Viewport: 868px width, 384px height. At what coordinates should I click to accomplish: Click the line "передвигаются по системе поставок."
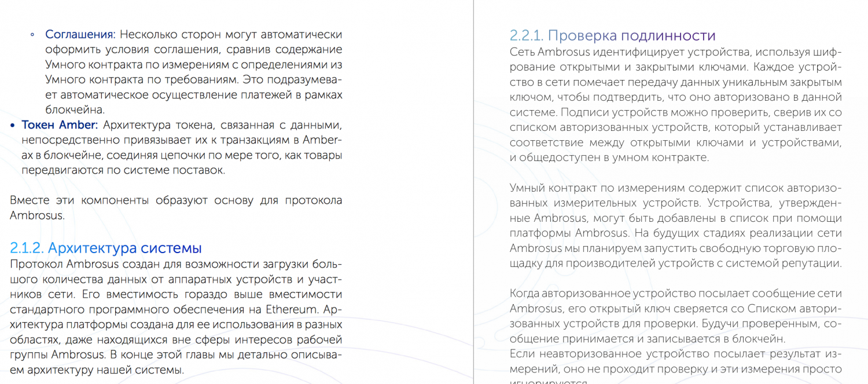click(123, 170)
